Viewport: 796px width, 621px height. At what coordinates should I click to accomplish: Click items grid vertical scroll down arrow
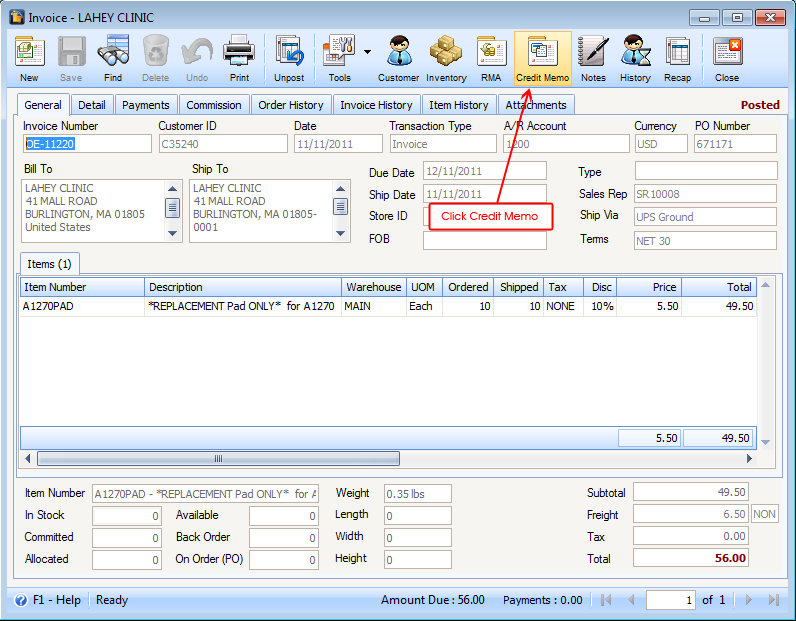click(x=766, y=442)
